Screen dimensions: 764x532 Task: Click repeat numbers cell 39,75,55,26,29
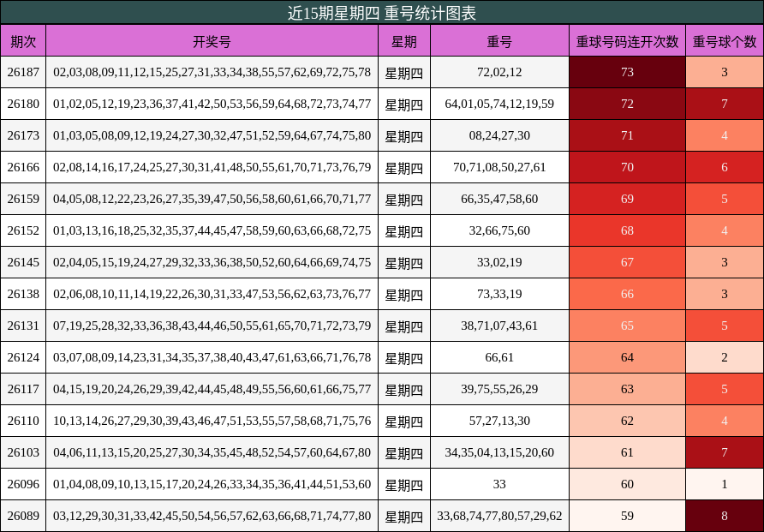click(499, 389)
